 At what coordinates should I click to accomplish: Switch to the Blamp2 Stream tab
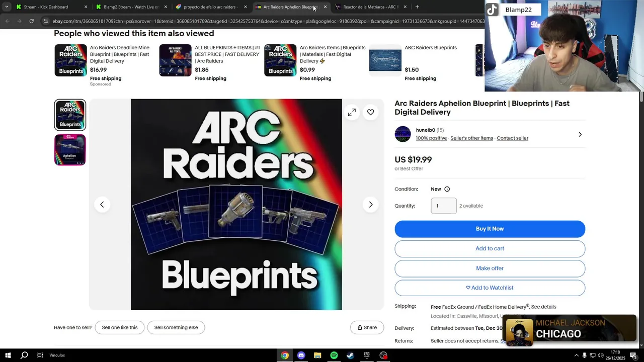pyautogui.click(x=131, y=7)
